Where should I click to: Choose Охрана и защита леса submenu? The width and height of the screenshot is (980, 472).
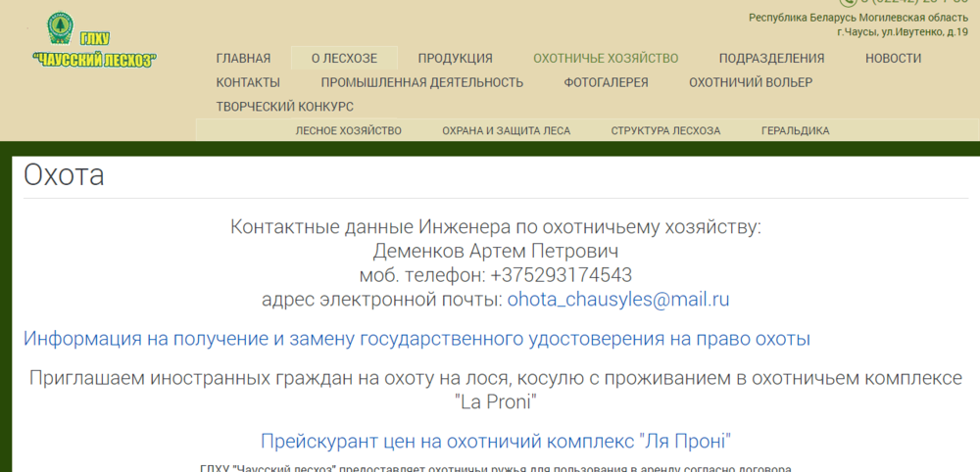(506, 130)
